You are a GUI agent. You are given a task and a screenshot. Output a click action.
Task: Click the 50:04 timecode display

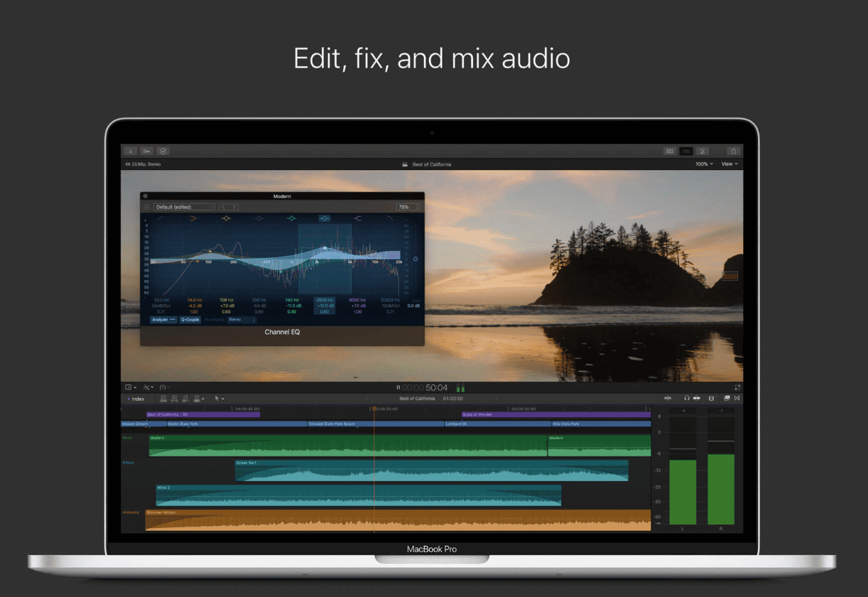tap(437, 387)
